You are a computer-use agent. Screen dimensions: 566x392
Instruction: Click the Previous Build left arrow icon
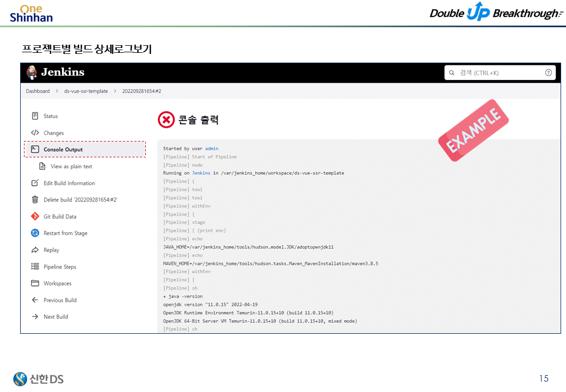[x=35, y=299]
